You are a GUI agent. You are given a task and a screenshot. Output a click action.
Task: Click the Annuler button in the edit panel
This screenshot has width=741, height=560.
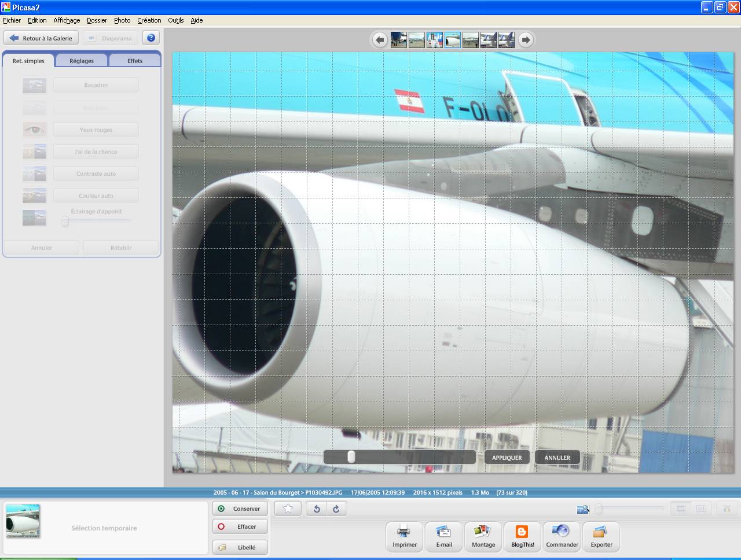[42, 248]
